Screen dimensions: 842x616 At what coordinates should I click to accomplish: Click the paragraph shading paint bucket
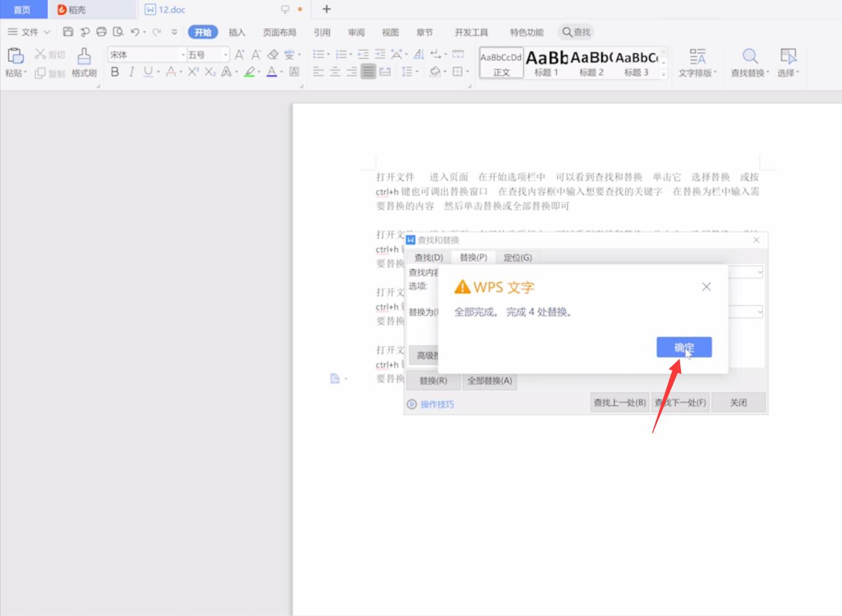(434, 72)
